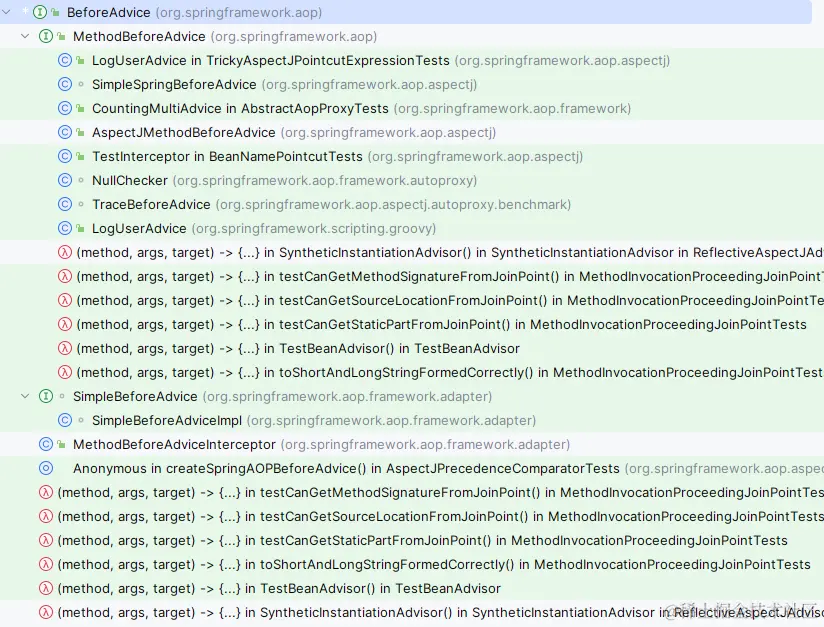The image size is (824, 627).
Task: Click the MethodBeforeAdvice interface icon
Action: (x=46, y=36)
